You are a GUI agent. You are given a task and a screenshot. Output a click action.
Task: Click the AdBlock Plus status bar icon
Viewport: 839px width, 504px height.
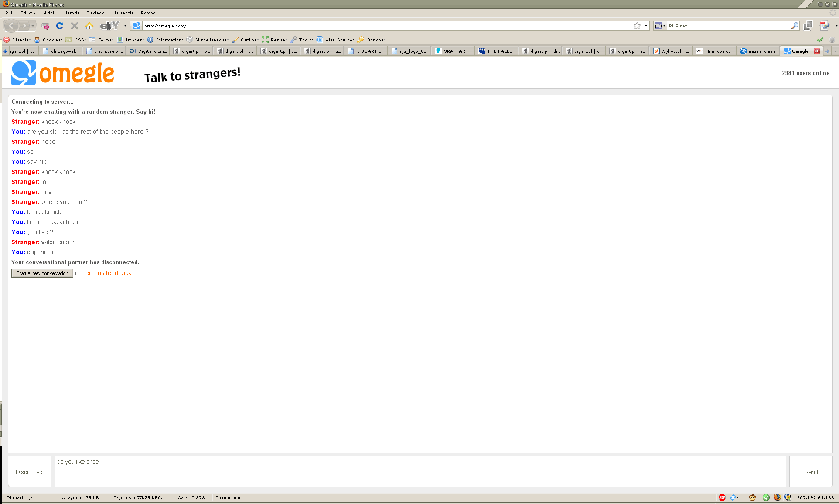722,497
